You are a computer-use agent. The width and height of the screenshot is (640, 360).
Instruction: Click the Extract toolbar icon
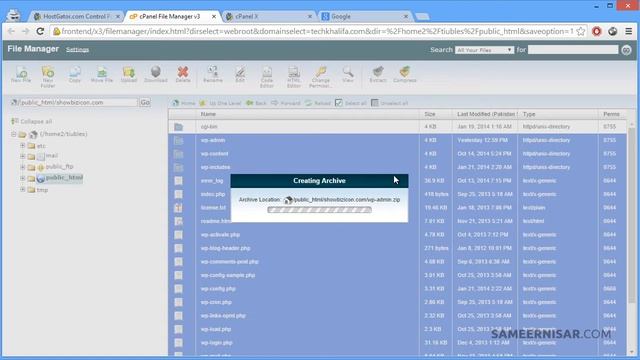point(378,75)
